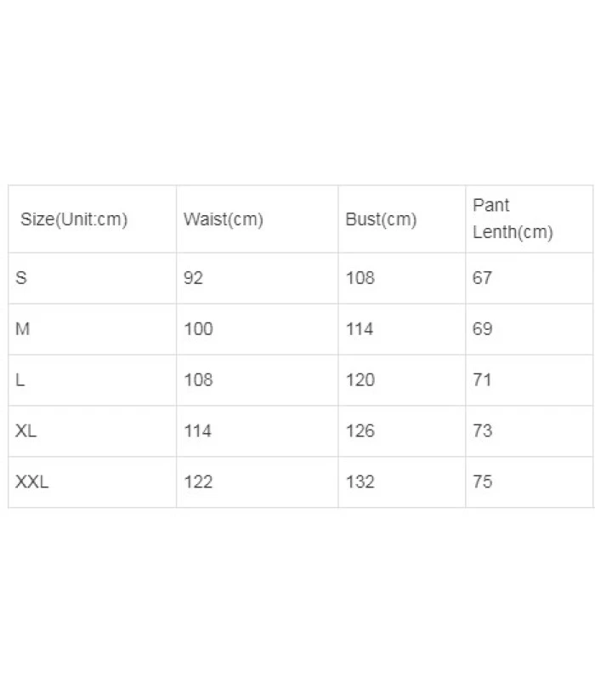Select waist value 122 for XXL

pos(198,482)
